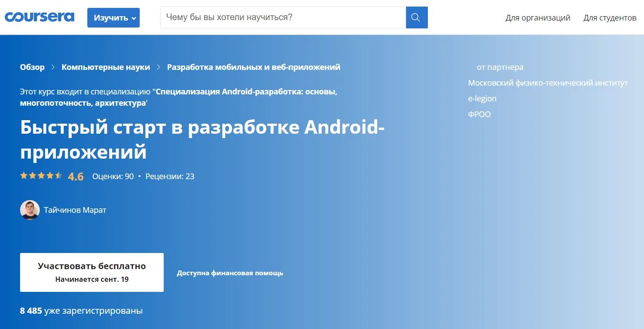This screenshot has height=329, width=644.
Task: Open the Изучить dropdown menu
Action: pyautogui.click(x=114, y=17)
